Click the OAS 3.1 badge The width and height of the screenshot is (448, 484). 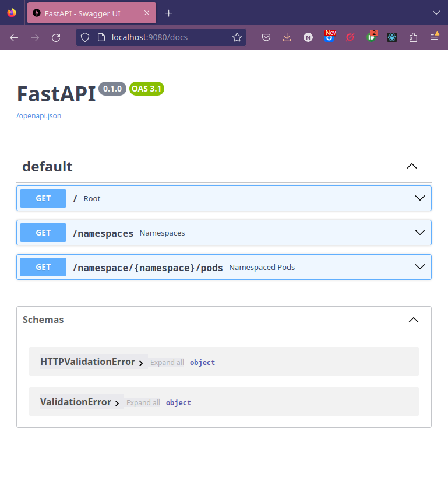(x=146, y=89)
